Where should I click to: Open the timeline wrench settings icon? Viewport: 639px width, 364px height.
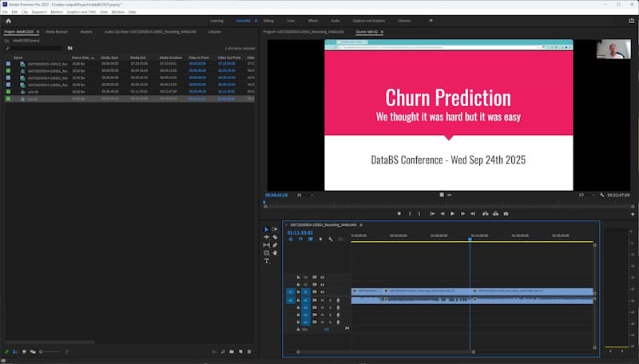(330, 239)
